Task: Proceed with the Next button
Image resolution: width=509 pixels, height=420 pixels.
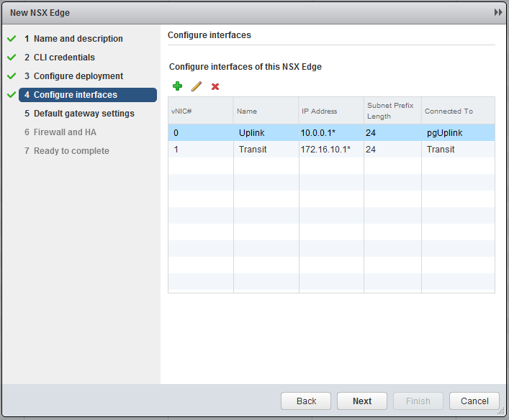Action: click(x=362, y=401)
